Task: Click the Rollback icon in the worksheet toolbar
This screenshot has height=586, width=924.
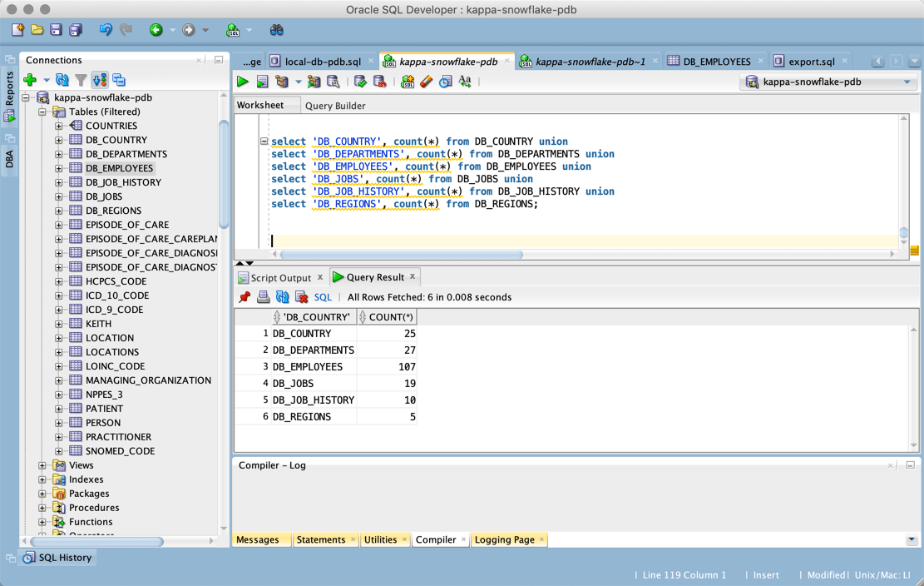Action: 379,82
